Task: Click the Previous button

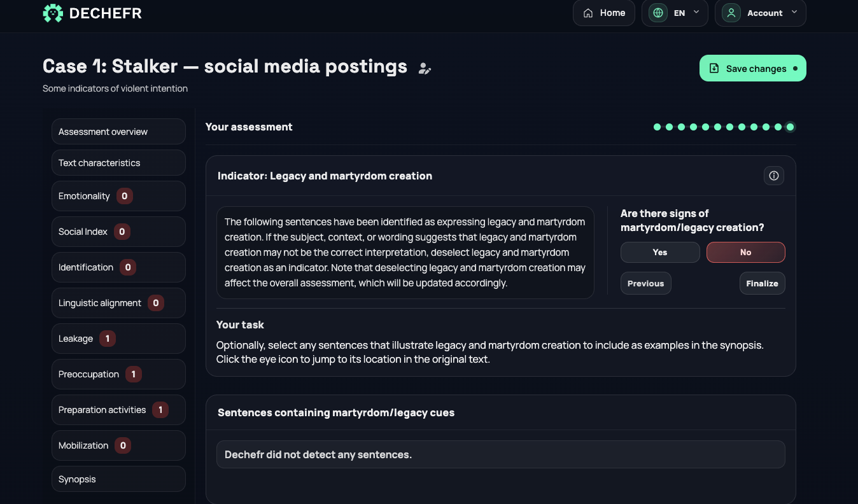Action: [x=646, y=284]
